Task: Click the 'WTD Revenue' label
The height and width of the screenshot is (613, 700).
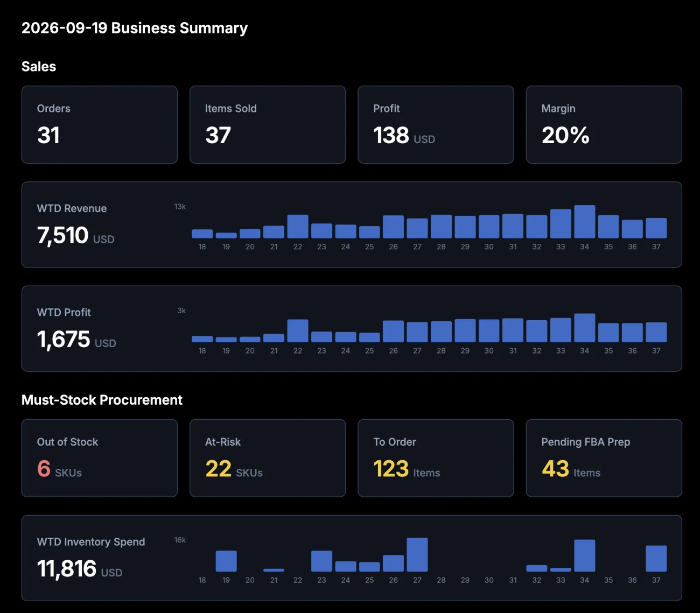Action: (72, 208)
